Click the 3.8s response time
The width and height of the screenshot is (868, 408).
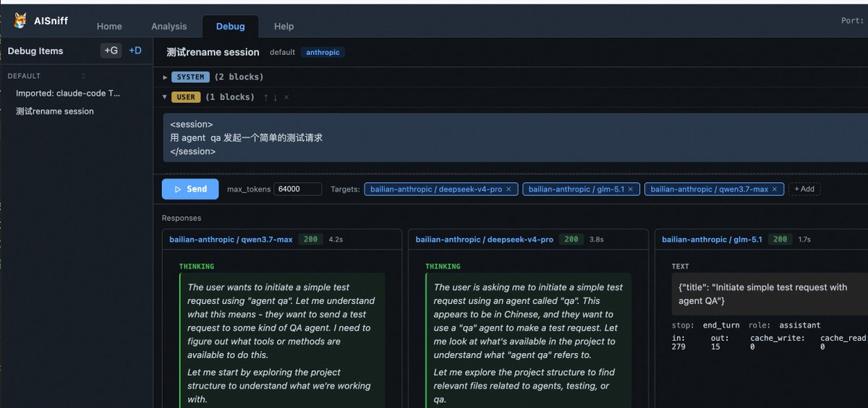tap(597, 239)
